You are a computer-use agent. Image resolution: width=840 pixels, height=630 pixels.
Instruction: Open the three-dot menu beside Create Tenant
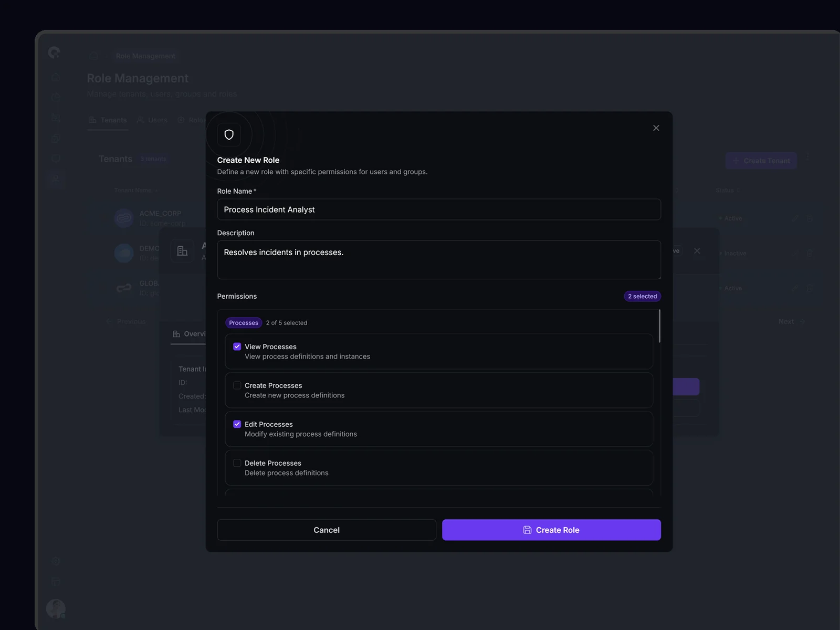[807, 157]
